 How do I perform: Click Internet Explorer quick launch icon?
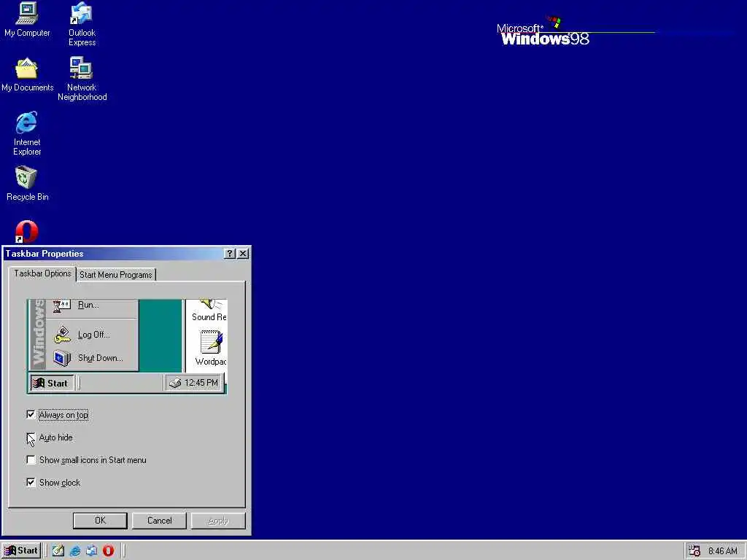tap(75, 551)
